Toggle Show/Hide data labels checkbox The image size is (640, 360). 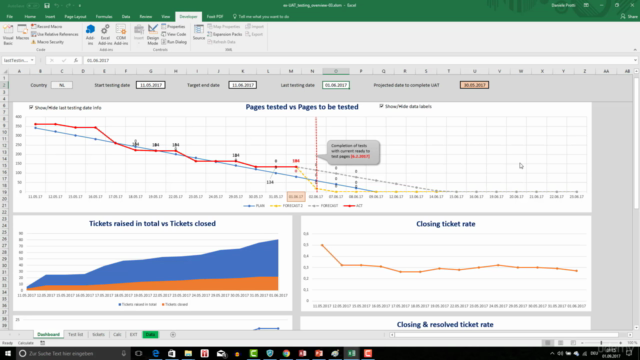(381, 106)
